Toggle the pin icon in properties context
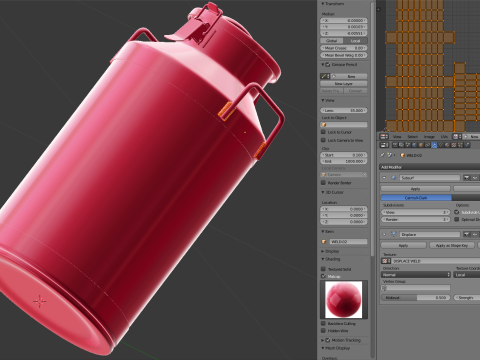The width and height of the screenshot is (480, 360). pos(382,155)
